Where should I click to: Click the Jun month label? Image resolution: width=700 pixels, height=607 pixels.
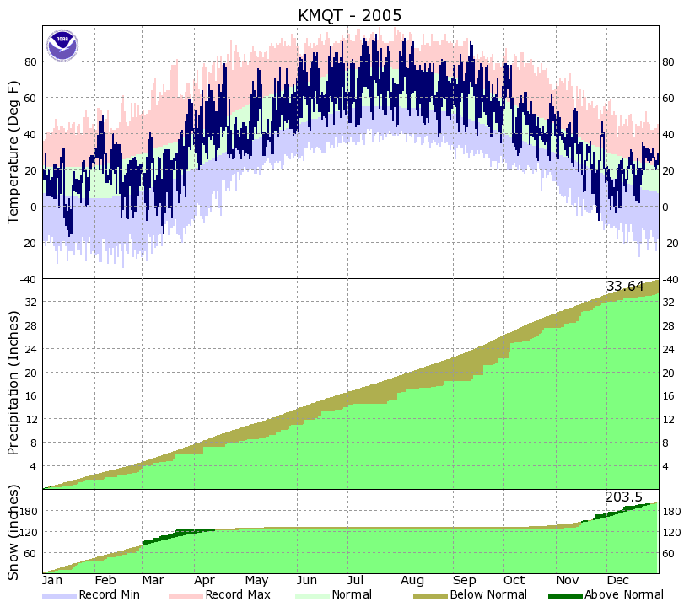click(307, 580)
